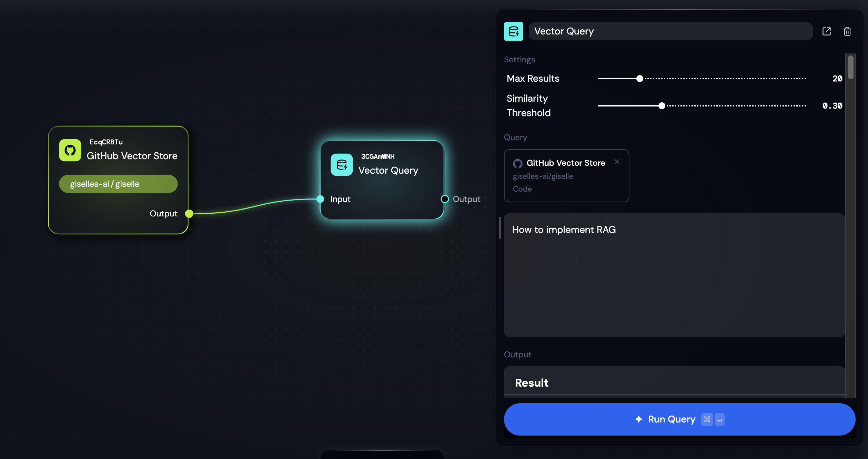Click the sparkle icon on the Run Query button
The width and height of the screenshot is (868, 459).
coord(638,419)
